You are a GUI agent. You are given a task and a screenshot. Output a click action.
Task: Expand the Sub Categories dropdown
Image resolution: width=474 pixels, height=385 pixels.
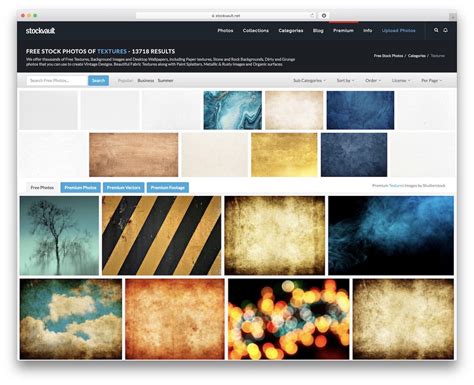[309, 80]
